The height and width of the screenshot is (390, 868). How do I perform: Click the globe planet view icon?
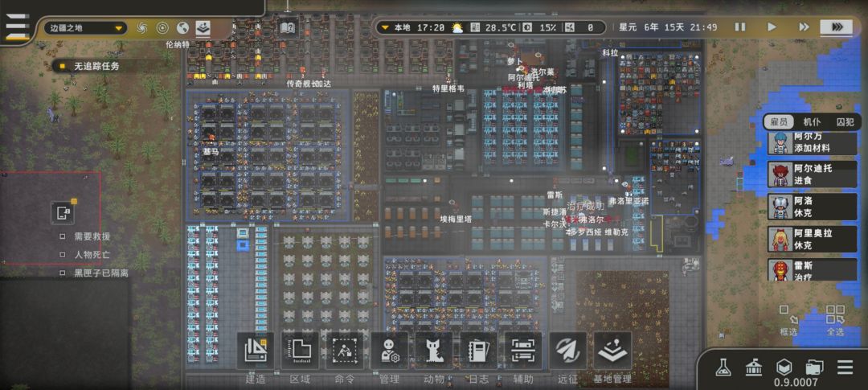point(182,27)
